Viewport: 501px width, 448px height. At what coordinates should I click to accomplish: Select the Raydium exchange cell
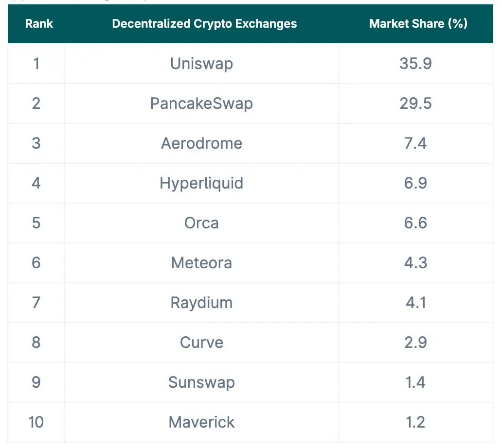coord(201,303)
